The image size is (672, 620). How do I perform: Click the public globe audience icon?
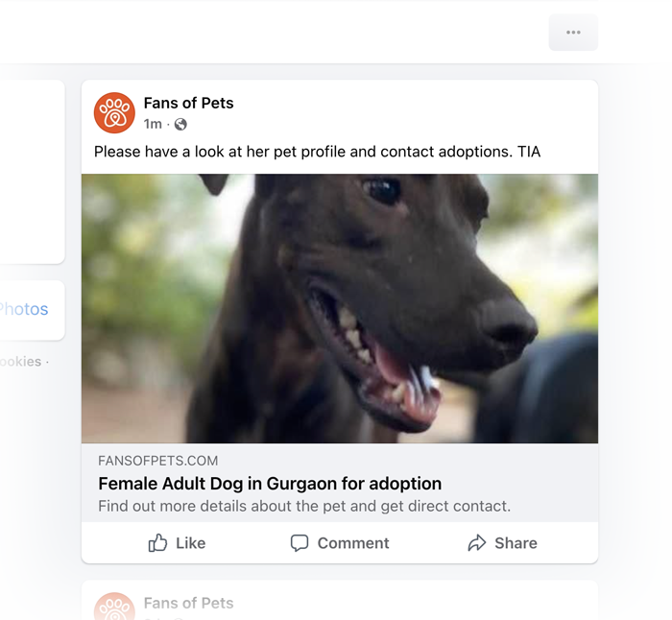pos(180,124)
